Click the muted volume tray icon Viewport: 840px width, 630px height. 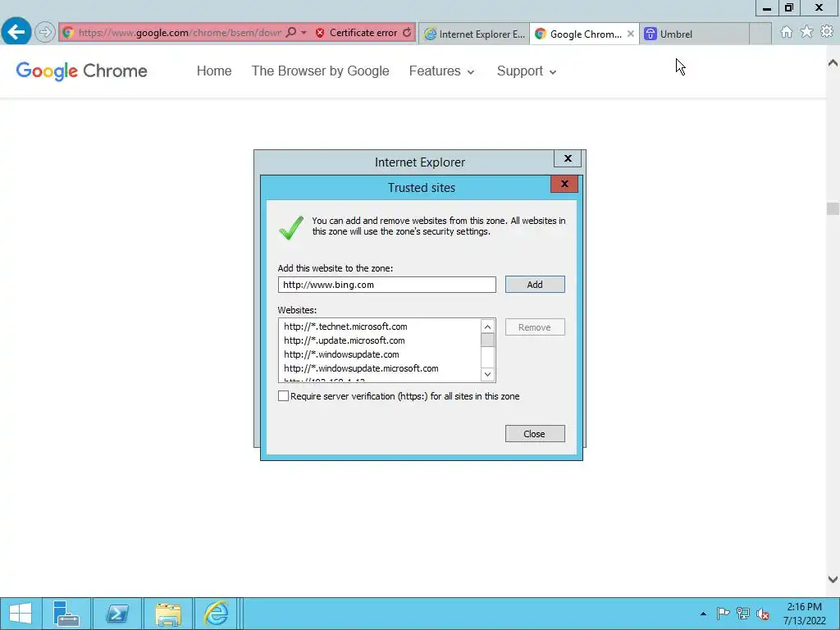(x=763, y=614)
